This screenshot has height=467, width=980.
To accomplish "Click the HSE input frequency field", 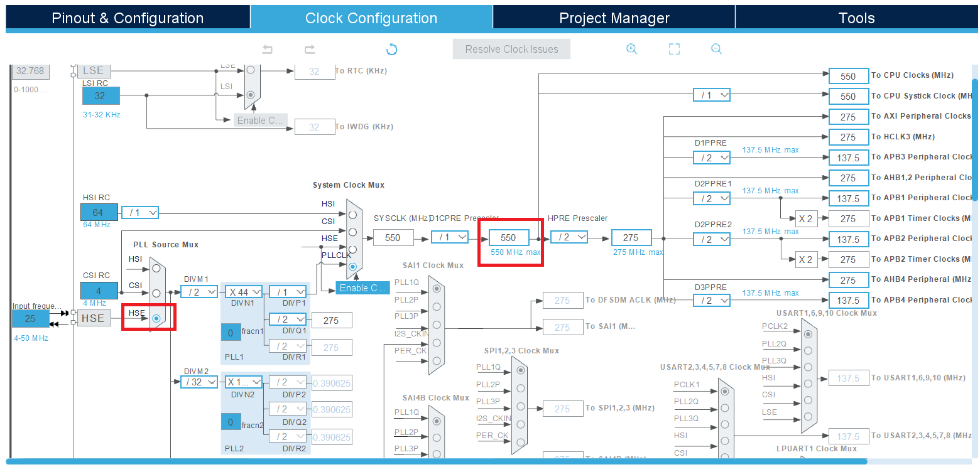I will tap(30, 319).
